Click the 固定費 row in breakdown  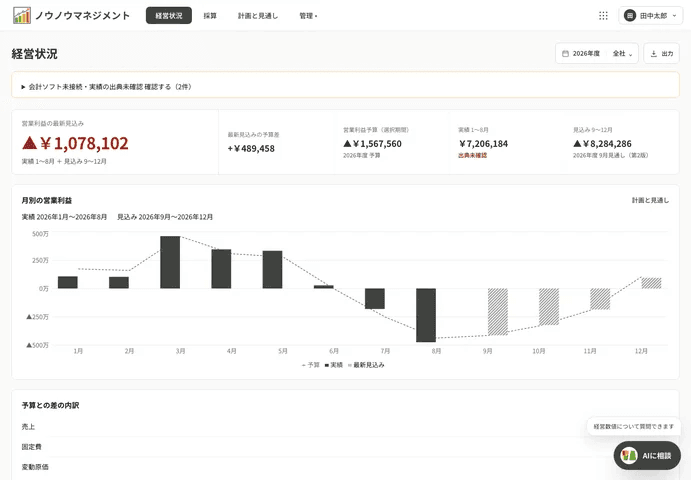pyautogui.click(x=345, y=447)
